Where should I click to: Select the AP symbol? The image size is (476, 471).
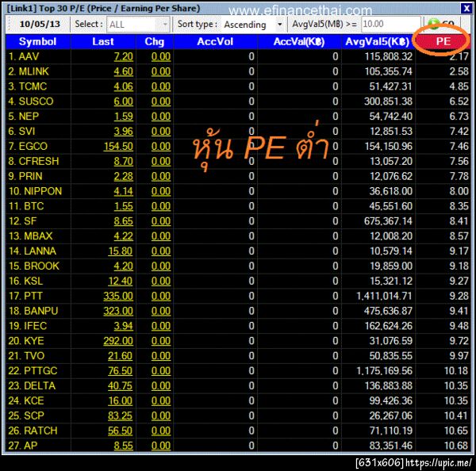tap(31, 446)
